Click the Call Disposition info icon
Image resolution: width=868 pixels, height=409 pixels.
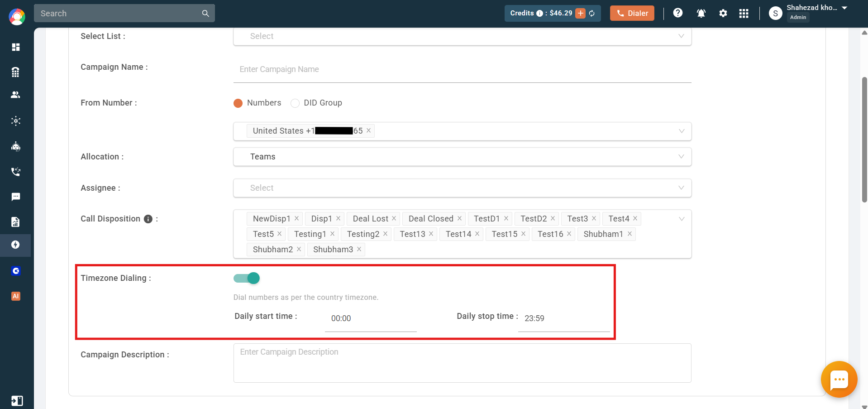click(x=148, y=219)
